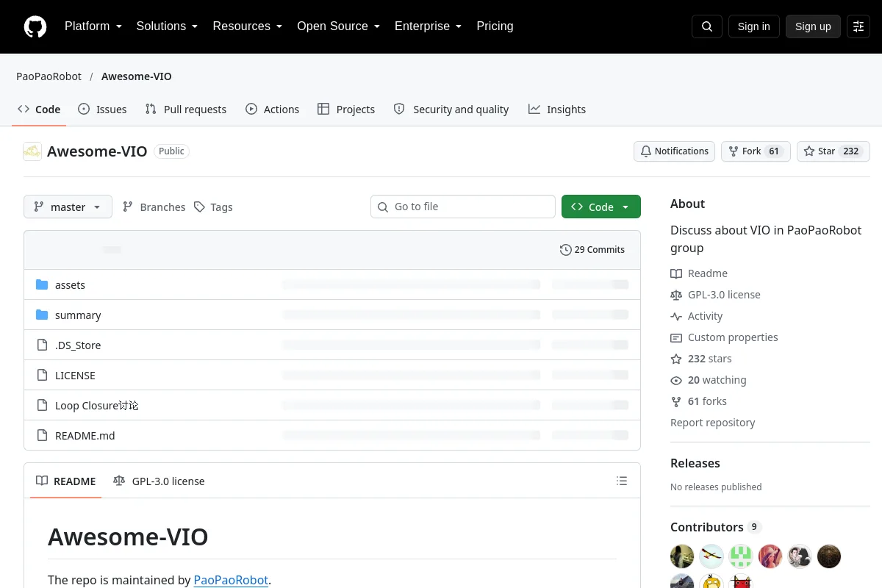View the Tags list
This screenshot has height=588, width=882.
[213, 207]
